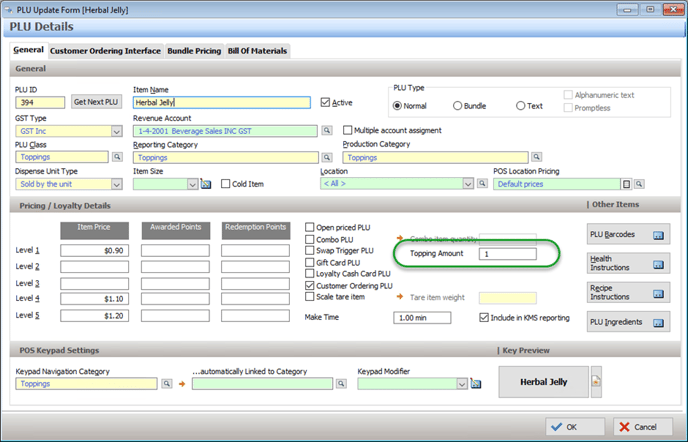Click Keypad Navigation Category field
Viewport: 688px width, 442px height.
tap(86, 384)
